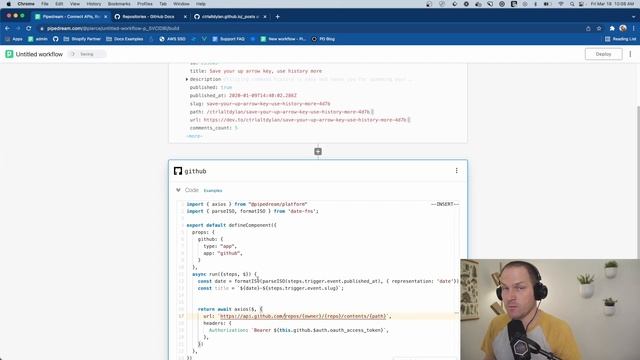This screenshot has height=360, width=640.
Task: Click the dev.to url value
Action: 305,120
